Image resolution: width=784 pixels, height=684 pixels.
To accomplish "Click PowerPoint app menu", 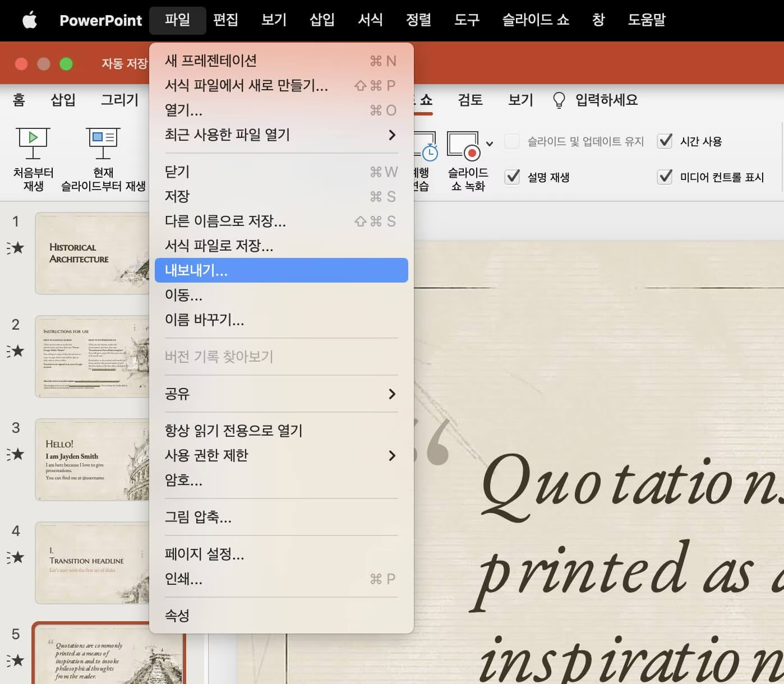I will point(101,21).
